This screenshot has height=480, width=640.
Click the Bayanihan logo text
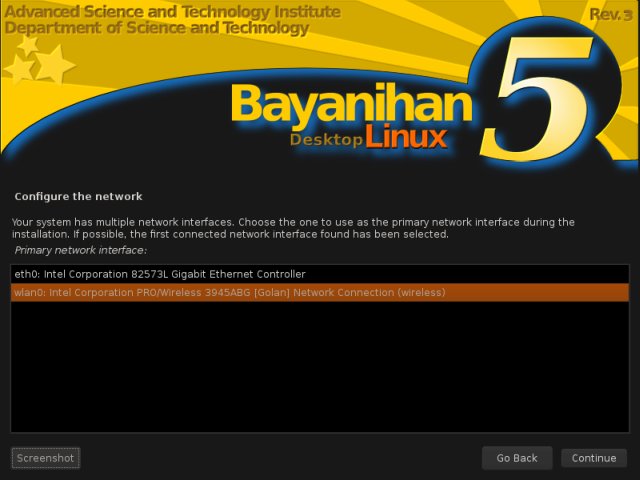350,105
